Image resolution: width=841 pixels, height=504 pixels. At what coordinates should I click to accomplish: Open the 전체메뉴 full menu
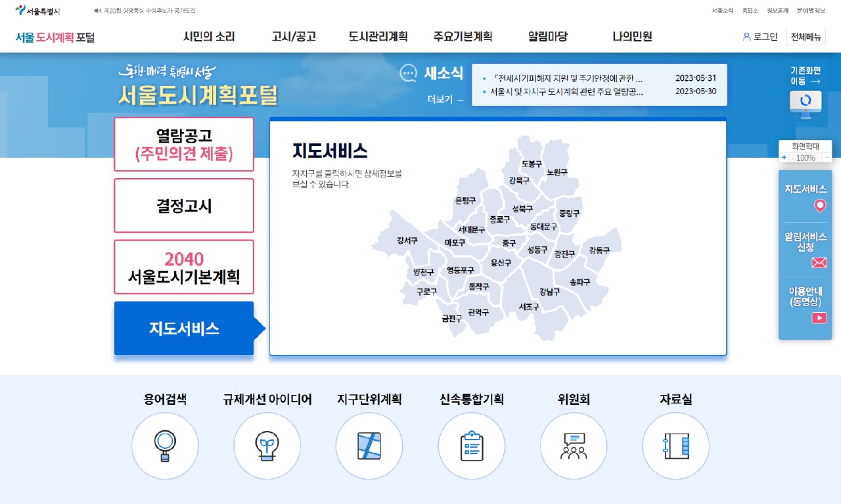(806, 37)
